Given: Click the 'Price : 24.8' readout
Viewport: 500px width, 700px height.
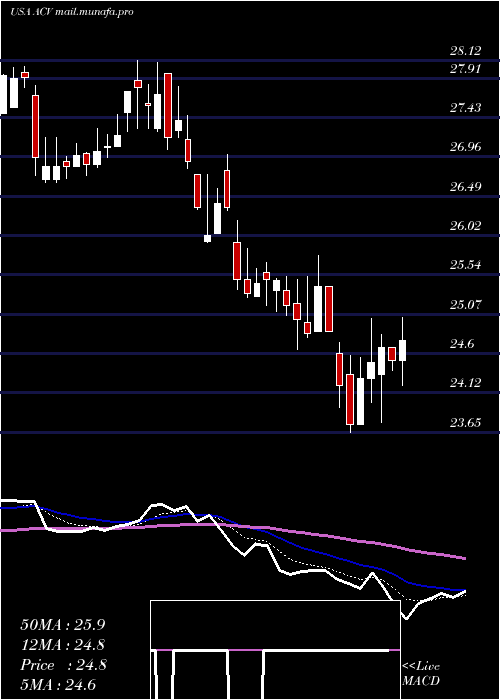Looking at the screenshot, I should pyautogui.click(x=63, y=665).
